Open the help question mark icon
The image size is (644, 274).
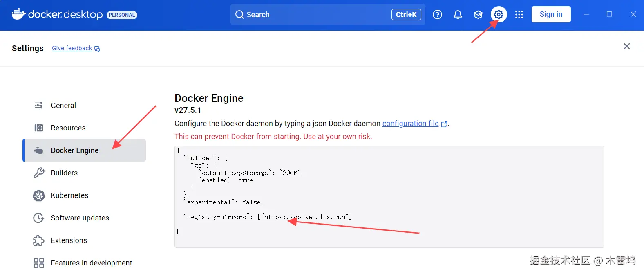click(x=437, y=15)
